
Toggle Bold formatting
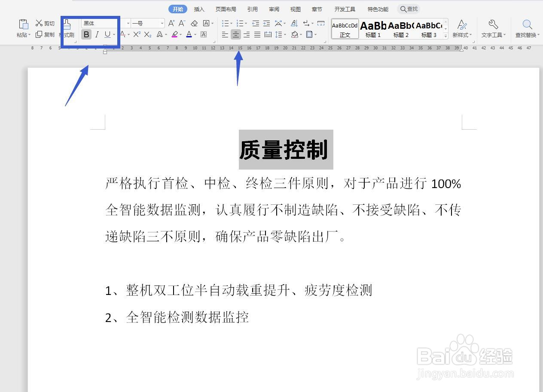click(86, 34)
